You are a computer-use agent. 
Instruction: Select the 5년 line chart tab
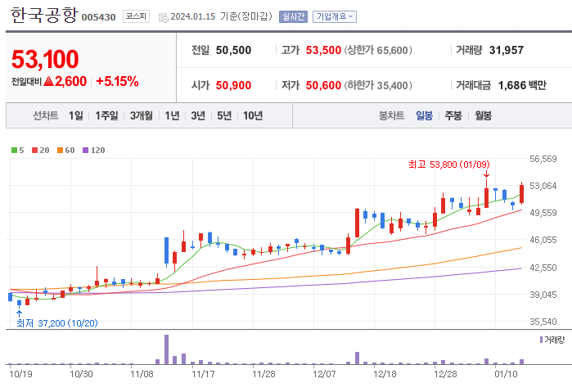click(x=224, y=115)
